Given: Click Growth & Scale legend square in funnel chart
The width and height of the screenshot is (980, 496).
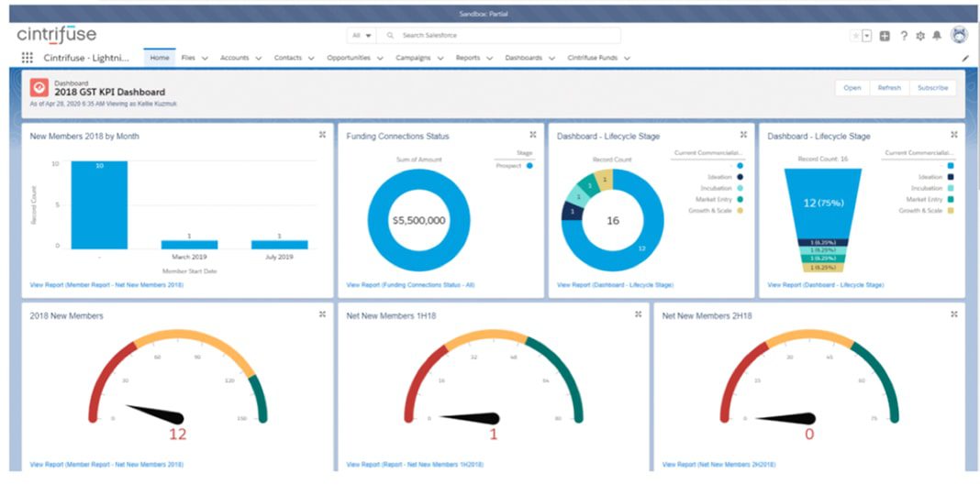Looking at the screenshot, I should click(951, 211).
